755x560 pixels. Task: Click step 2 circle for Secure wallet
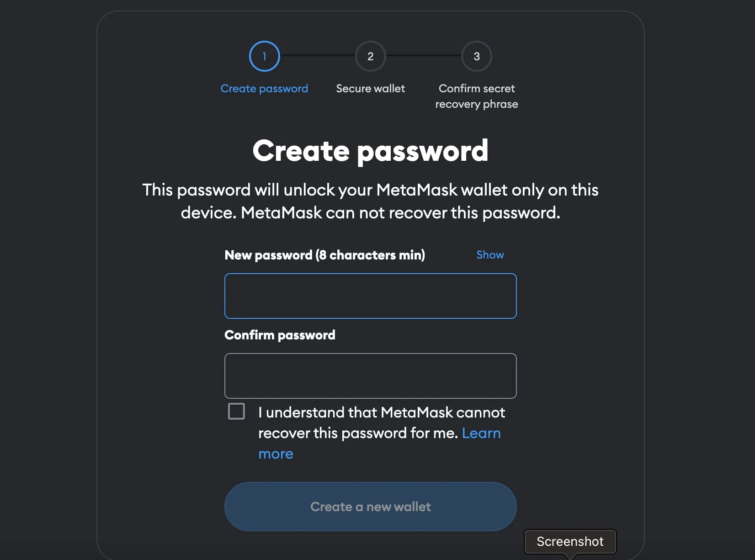(x=370, y=56)
